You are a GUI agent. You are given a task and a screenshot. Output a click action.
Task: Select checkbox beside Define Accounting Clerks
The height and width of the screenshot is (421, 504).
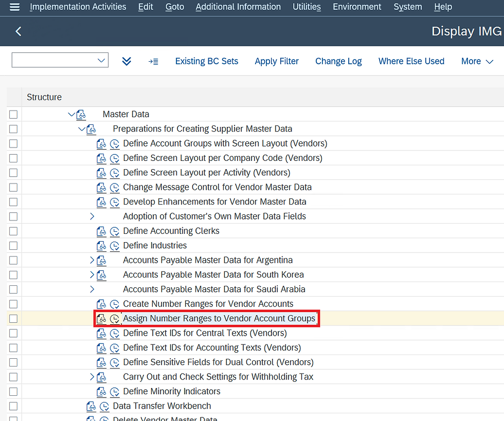tap(13, 231)
